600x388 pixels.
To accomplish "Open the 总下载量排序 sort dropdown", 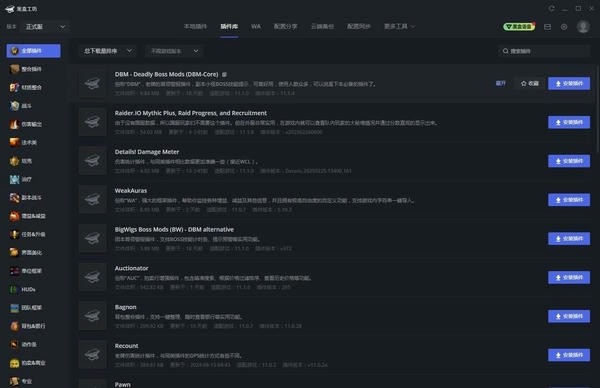I will click(108, 51).
